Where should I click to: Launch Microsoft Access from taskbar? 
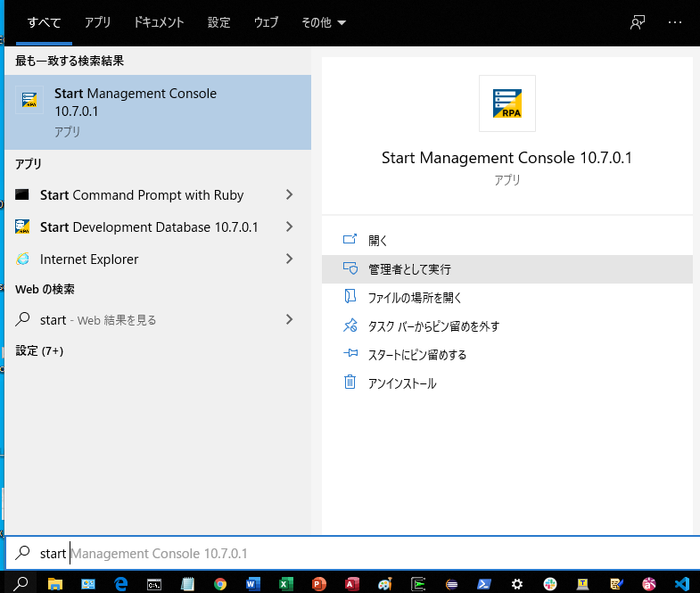(352, 583)
